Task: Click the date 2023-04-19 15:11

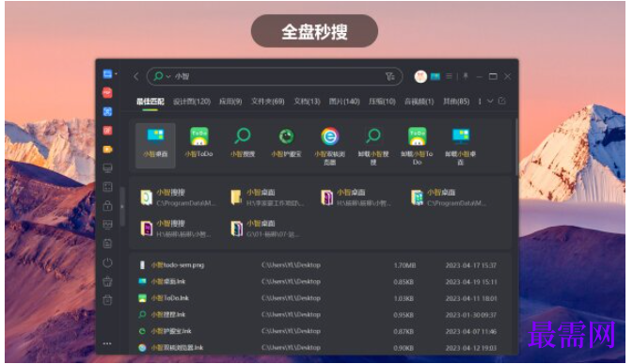Action: (471, 282)
